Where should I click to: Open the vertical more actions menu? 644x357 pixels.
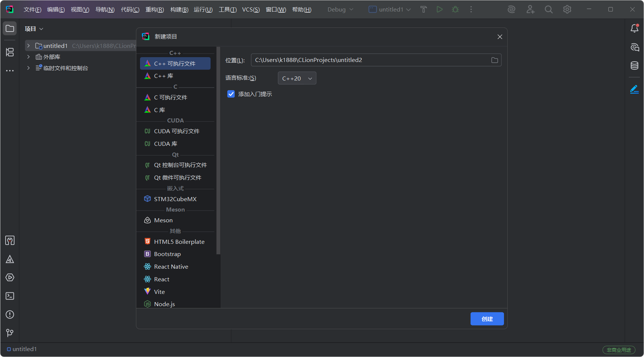pos(471,10)
